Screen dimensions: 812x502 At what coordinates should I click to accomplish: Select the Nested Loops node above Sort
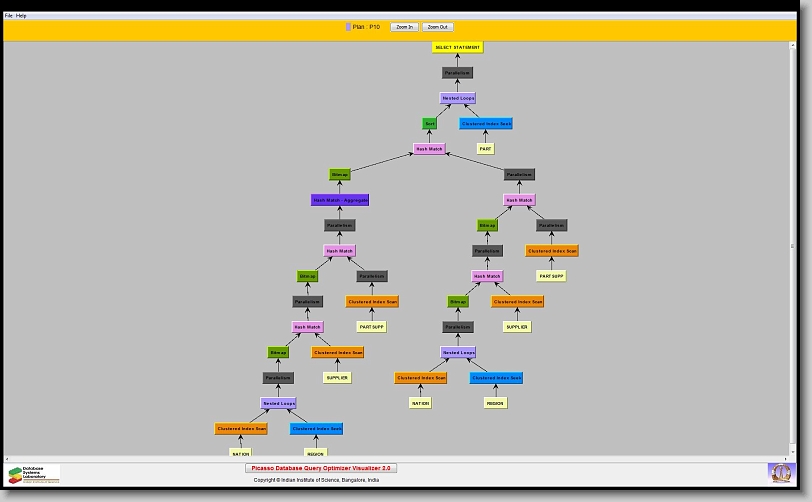click(x=458, y=98)
